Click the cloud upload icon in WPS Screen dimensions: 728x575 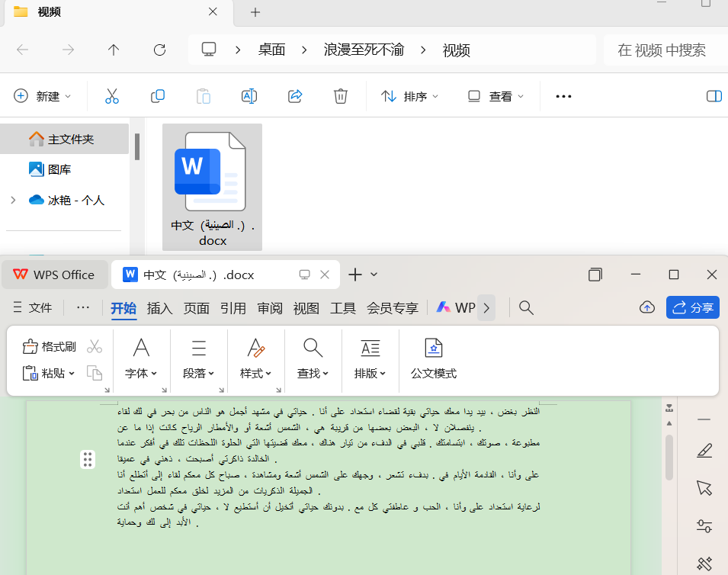coord(647,307)
